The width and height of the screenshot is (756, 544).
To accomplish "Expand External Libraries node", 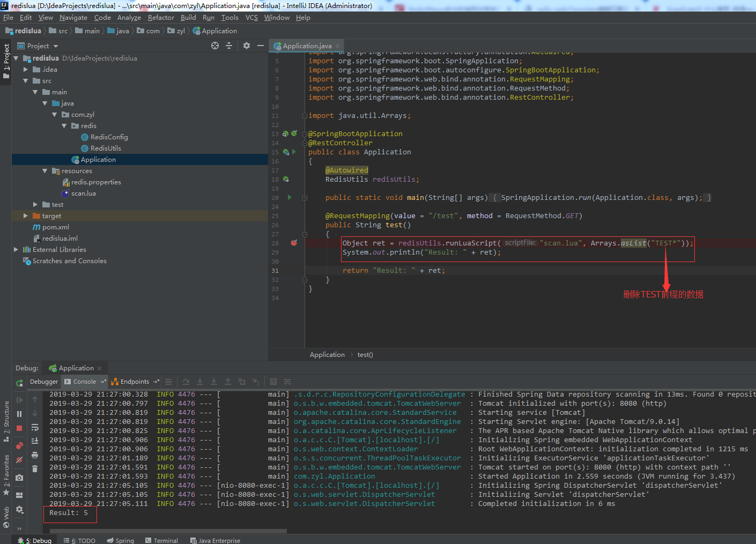I will [x=16, y=250].
